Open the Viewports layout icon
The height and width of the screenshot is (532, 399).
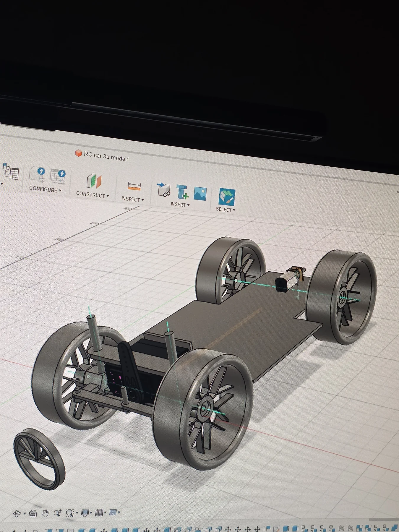(113, 512)
